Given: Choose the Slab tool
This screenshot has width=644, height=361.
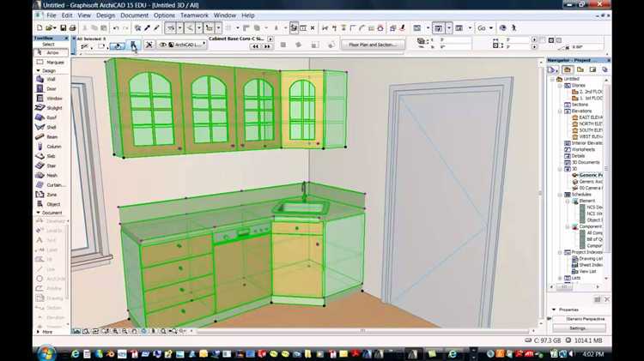Looking at the screenshot, I should [x=50, y=156].
